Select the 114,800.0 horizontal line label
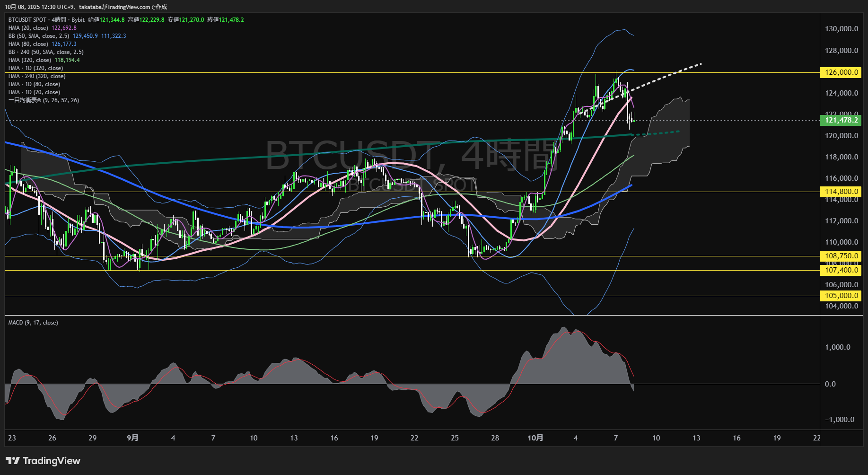868x475 pixels. tap(841, 192)
